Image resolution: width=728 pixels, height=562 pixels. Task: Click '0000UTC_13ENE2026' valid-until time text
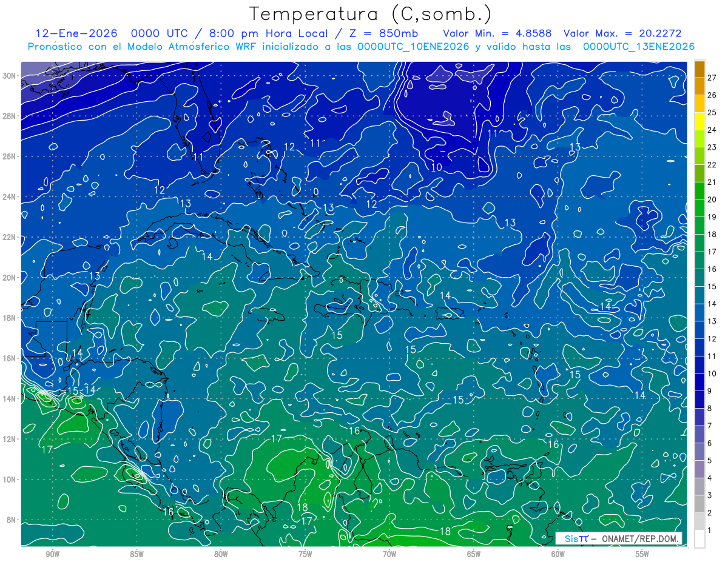coord(638,47)
